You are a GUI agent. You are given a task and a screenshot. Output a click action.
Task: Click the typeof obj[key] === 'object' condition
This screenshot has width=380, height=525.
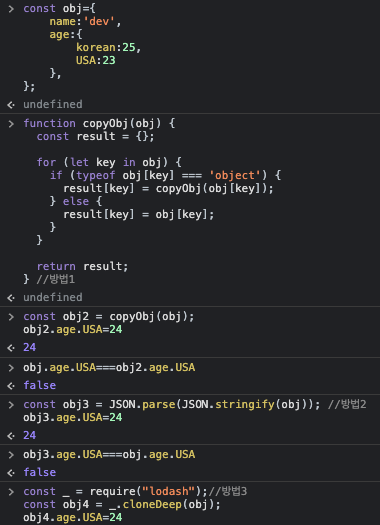168,175
